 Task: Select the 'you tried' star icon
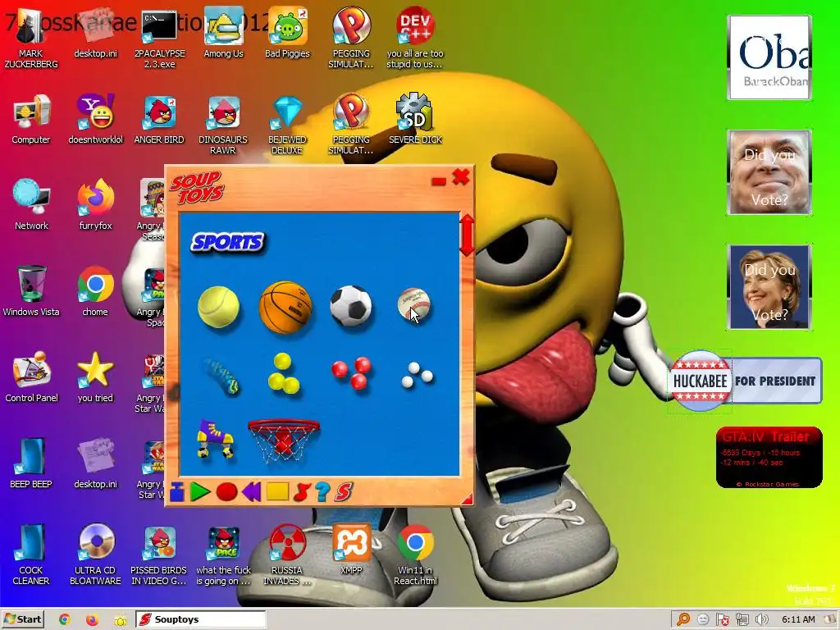(x=95, y=377)
